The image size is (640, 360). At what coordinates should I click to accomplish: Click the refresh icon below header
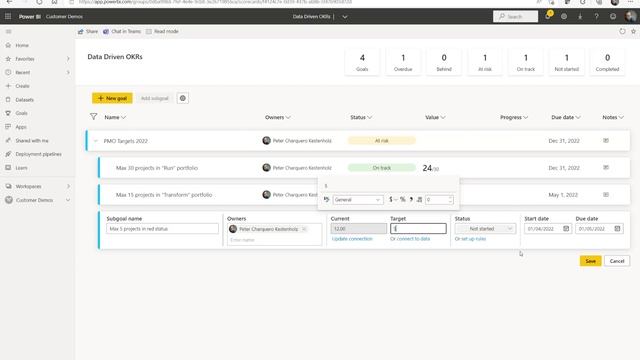(622, 31)
